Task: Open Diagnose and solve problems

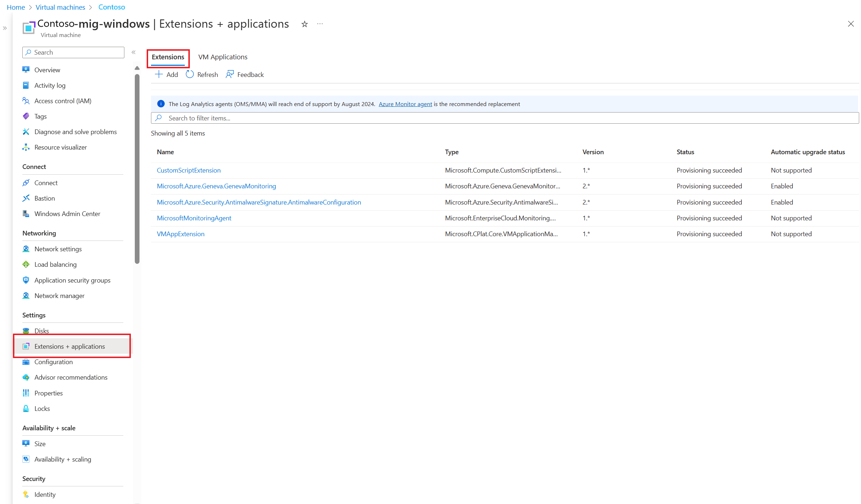Action: [75, 132]
